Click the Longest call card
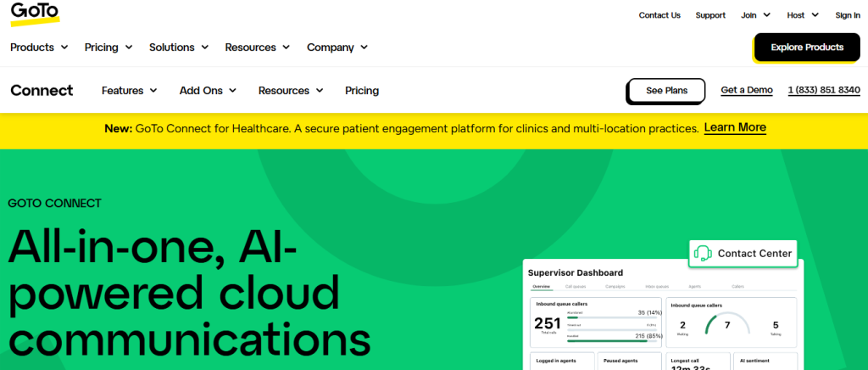This screenshot has height=370, width=868. click(698, 362)
